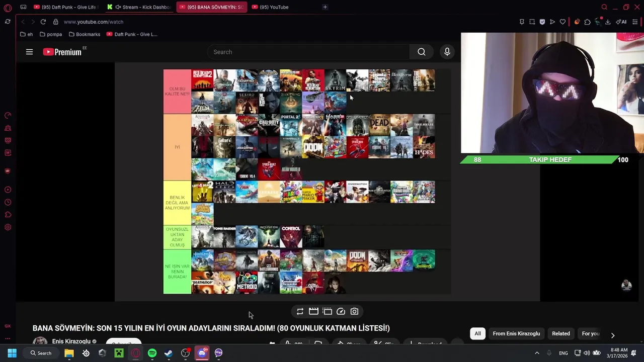
Task: Click the taskbar Search box
Action: [x=41, y=353]
